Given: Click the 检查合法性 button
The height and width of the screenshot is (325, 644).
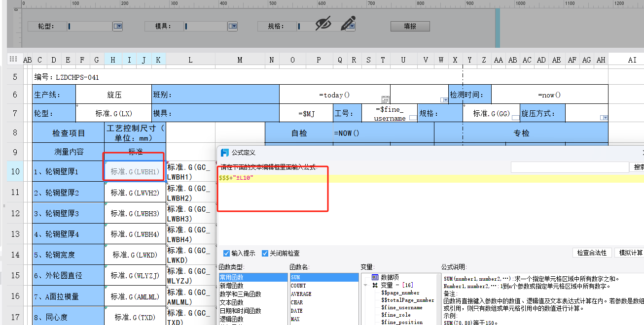Looking at the screenshot, I should point(592,253).
